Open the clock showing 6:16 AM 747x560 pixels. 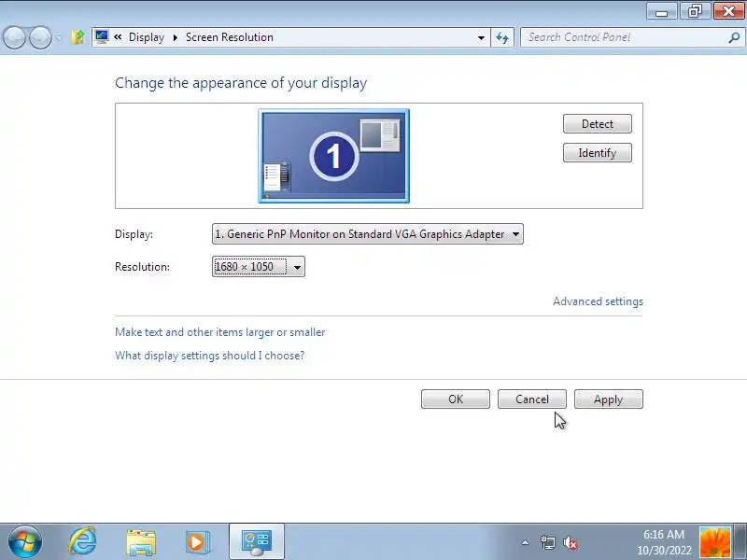coord(664,542)
